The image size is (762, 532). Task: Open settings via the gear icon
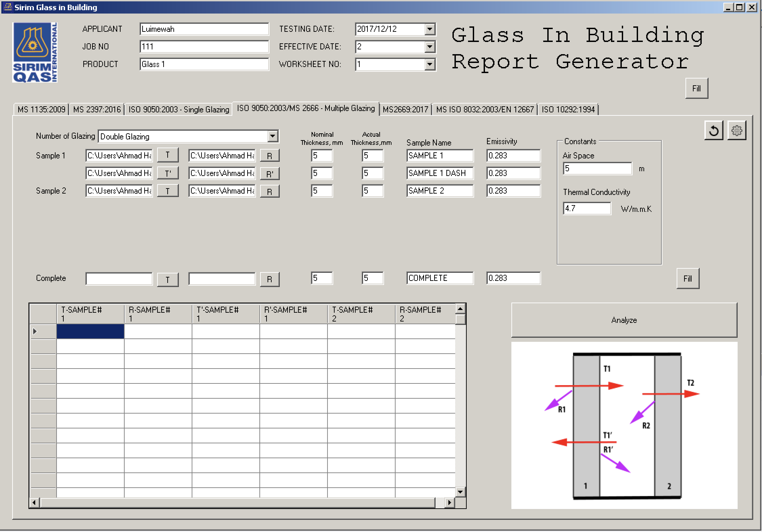737,131
